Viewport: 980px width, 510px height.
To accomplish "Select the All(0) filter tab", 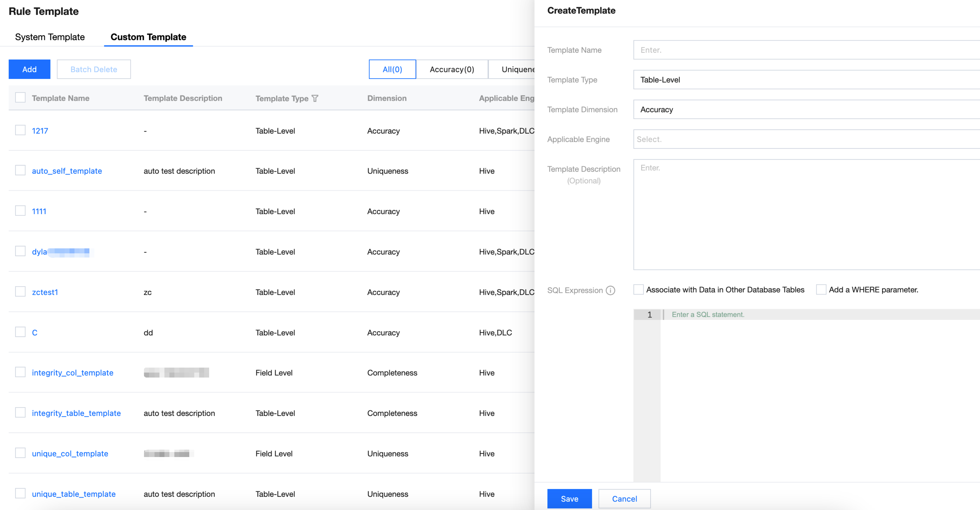I will [392, 69].
